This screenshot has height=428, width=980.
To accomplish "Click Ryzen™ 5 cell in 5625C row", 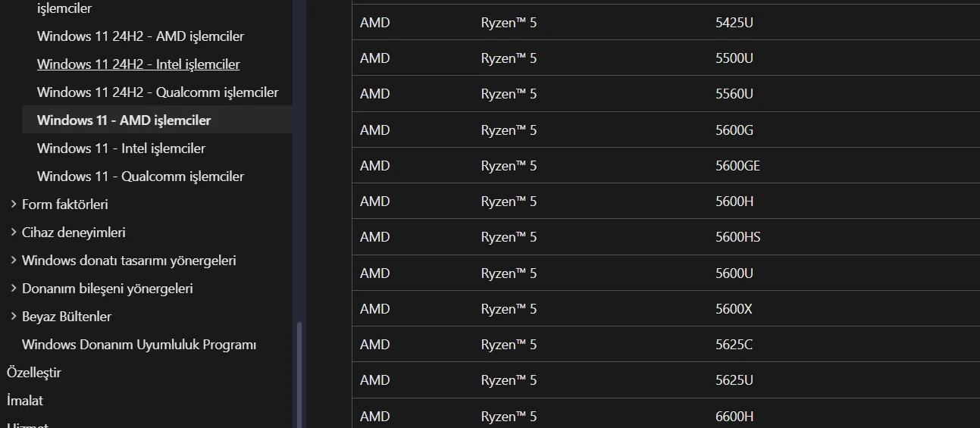I will point(509,345).
